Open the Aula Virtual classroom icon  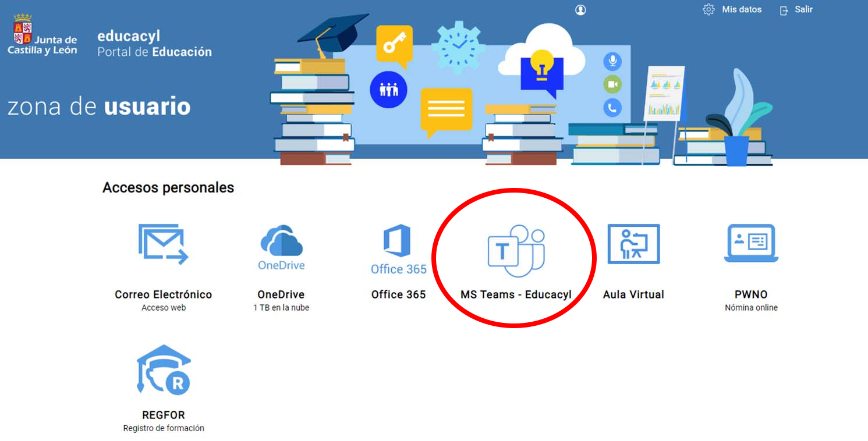[633, 244]
